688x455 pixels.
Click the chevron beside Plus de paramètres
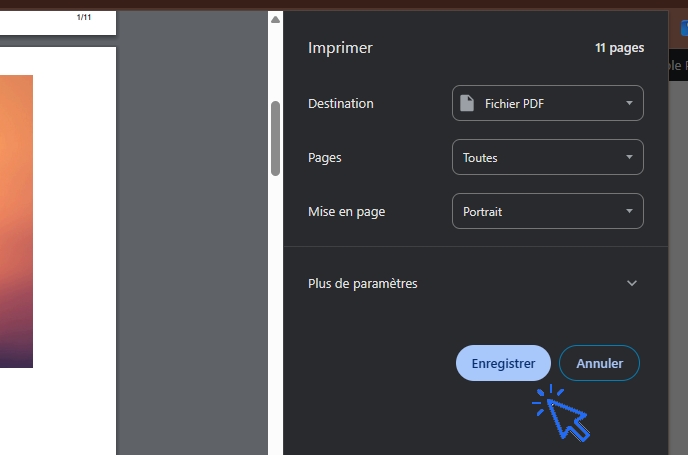point(631,283)
